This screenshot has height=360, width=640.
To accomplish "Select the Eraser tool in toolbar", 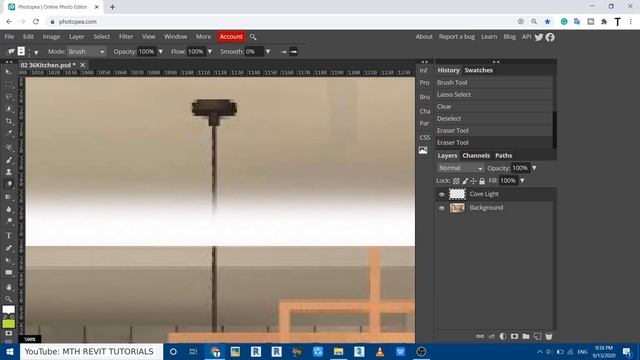I will 9,184.
